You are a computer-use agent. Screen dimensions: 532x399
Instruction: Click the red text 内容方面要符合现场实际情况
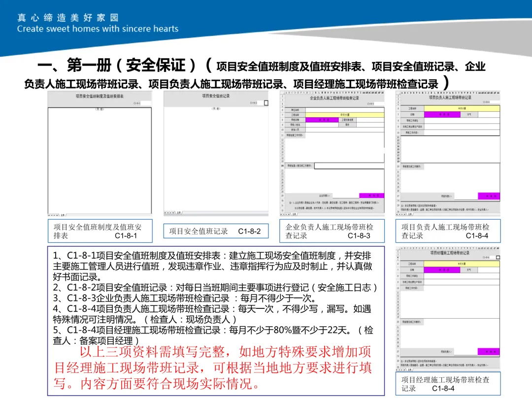(169, 384)
